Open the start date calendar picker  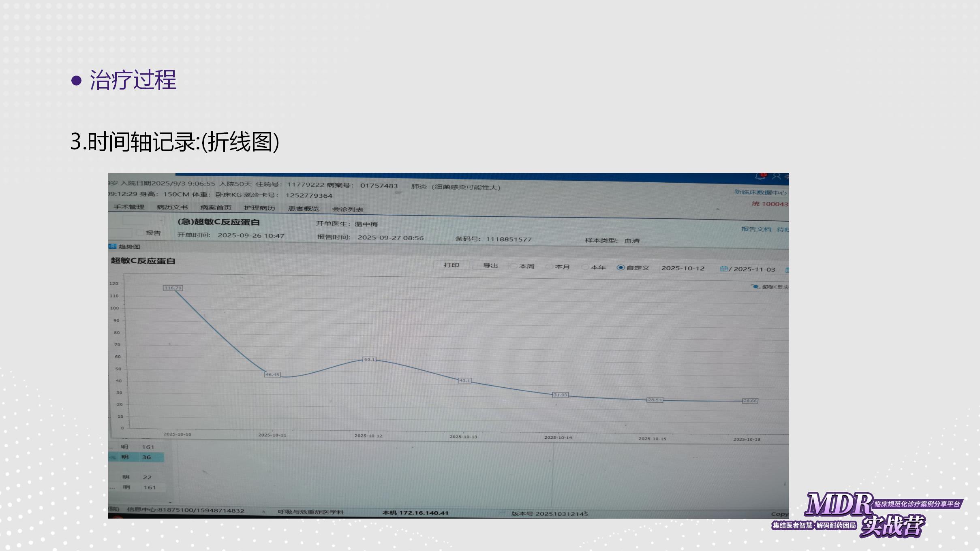pos(723,269)
